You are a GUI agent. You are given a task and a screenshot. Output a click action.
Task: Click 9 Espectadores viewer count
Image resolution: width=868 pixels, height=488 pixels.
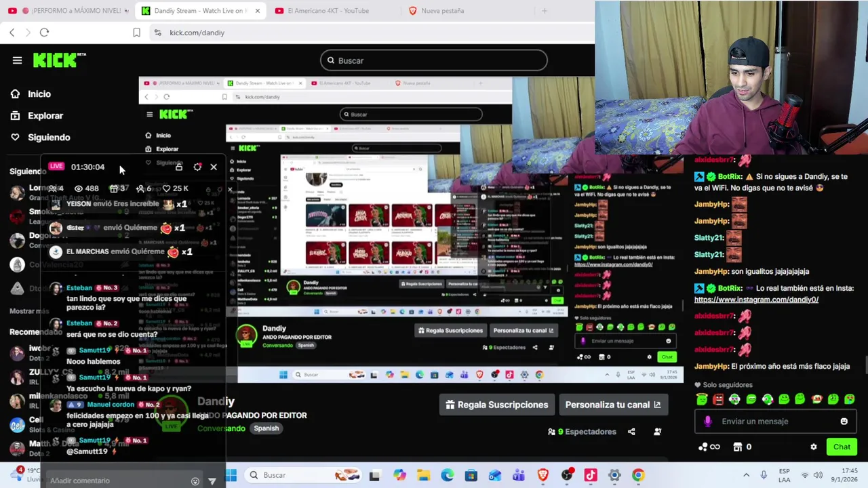pos(582,432)
